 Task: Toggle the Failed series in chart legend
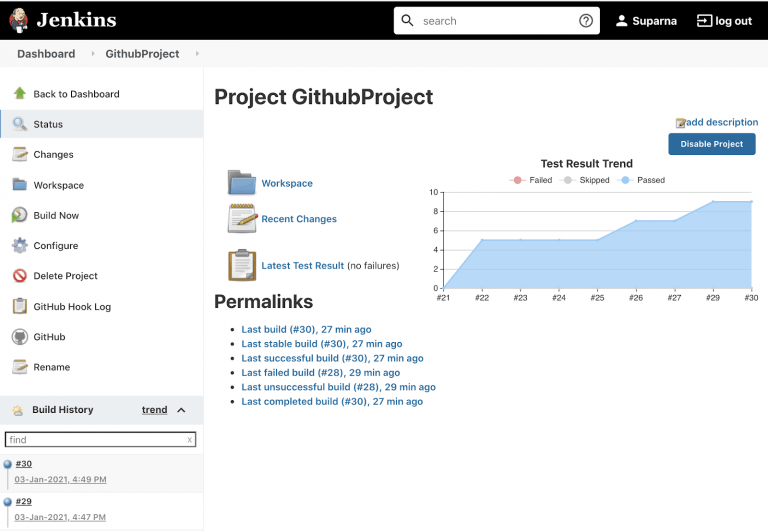(x=531, y=180)
